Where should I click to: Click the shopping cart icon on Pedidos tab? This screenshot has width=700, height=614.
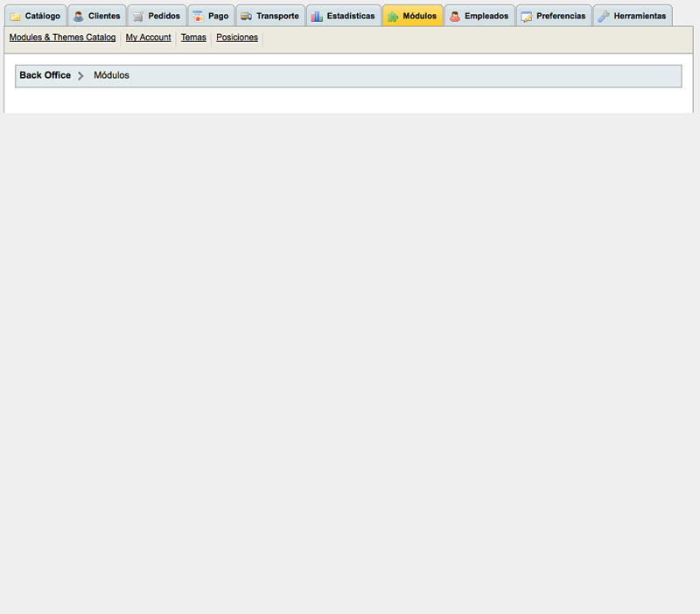click(x=138, y=17)
